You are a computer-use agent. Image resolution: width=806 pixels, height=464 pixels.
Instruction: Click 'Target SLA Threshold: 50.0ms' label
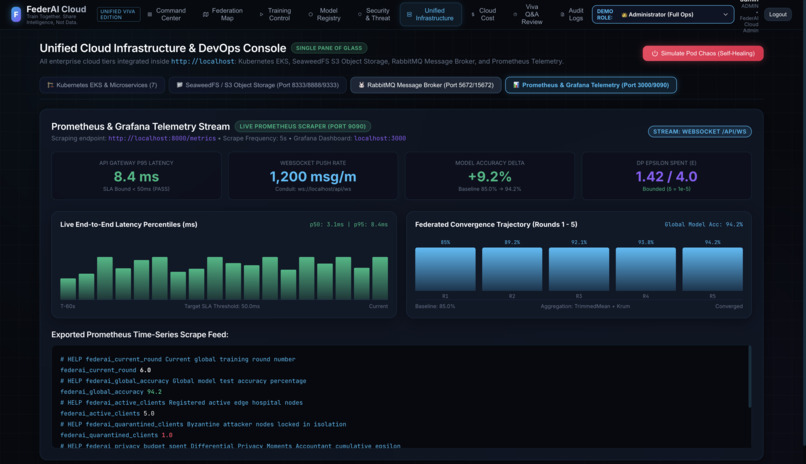coord(222,306)
